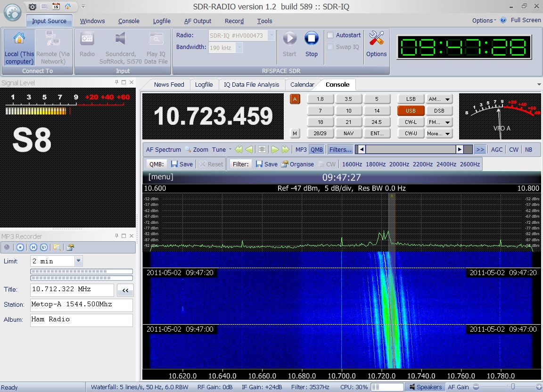Open the AM mode dropdown
The height and width of the screenshot is (392, 543).
coord(439,99)
